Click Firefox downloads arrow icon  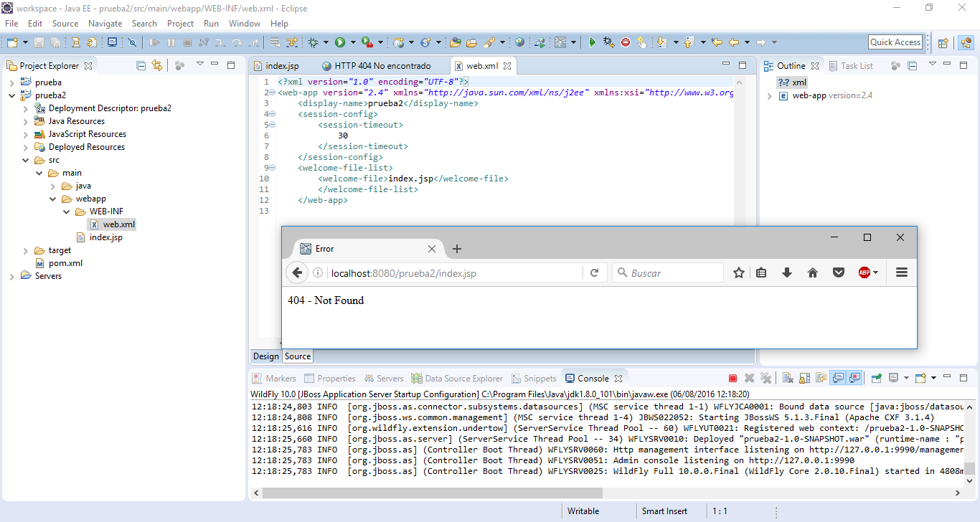coord(787,272)
